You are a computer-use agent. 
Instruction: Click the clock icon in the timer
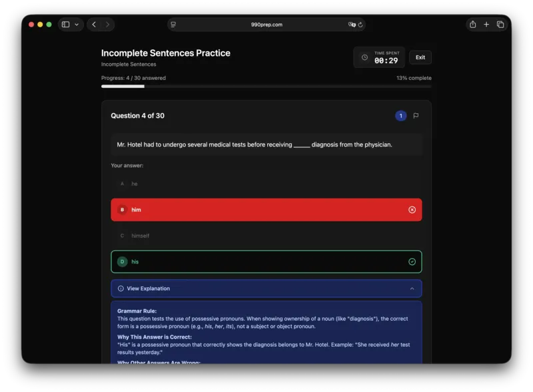click(364, 57)
